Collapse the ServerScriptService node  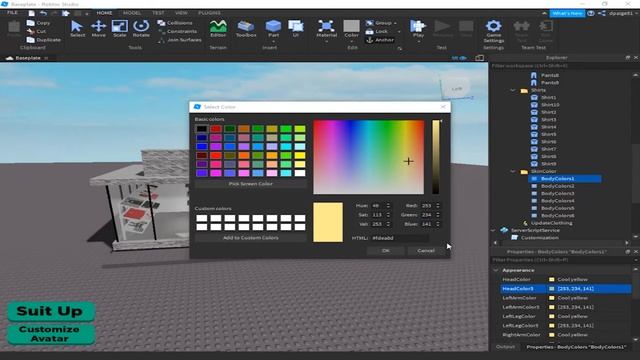pyautogui.click(x=493, y=230)
